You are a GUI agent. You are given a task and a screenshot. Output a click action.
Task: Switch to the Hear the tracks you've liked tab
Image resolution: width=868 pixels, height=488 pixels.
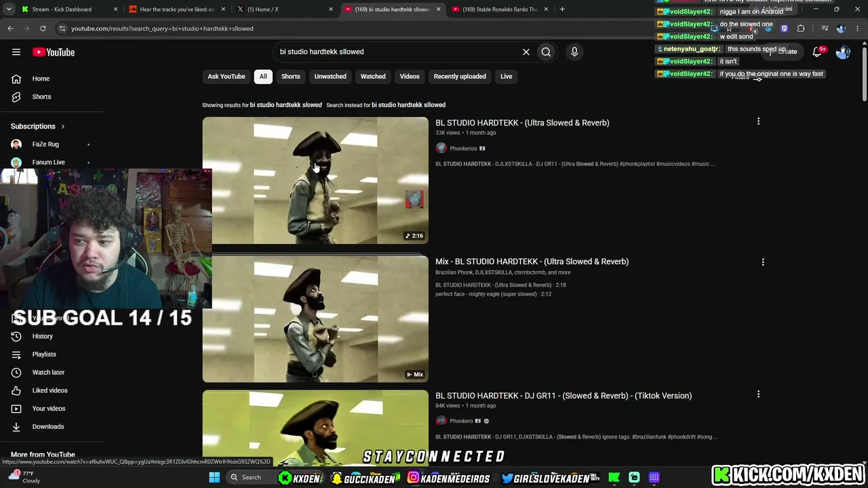pos(177,9)
